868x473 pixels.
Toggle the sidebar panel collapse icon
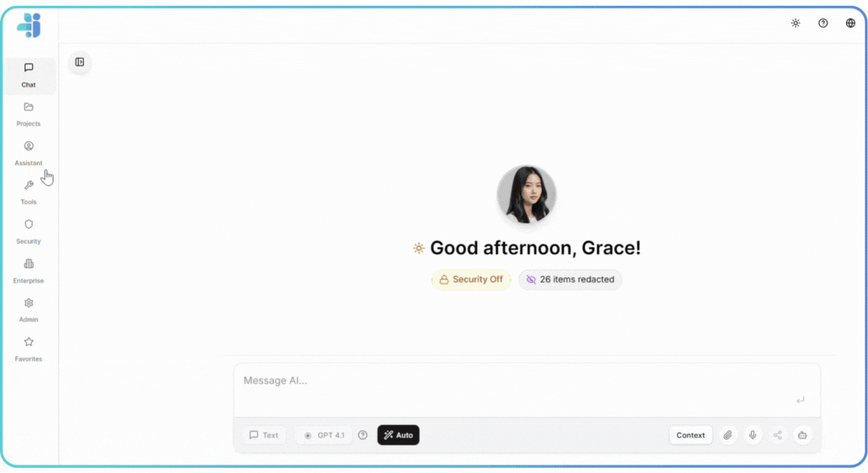click(80, 62)
